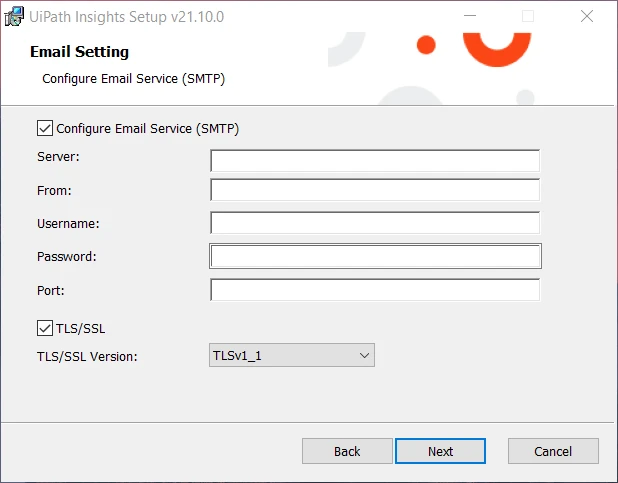Close the Insights Setup window
This screenshot has height=483, width=618.
(587, 16)
